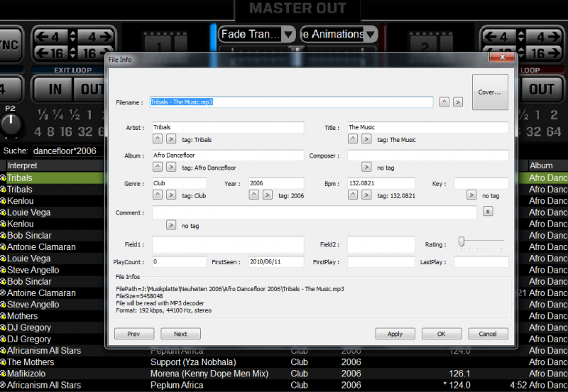Click the Artist field containing Tribals
This screenshot has width=568, height=392.
click(228, 127)
